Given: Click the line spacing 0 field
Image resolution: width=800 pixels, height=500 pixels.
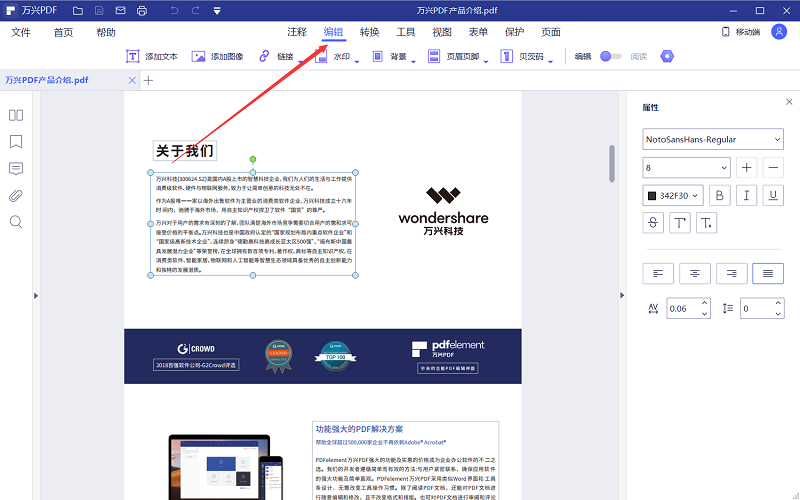Looking at the screenshot, I should [762, 308].
